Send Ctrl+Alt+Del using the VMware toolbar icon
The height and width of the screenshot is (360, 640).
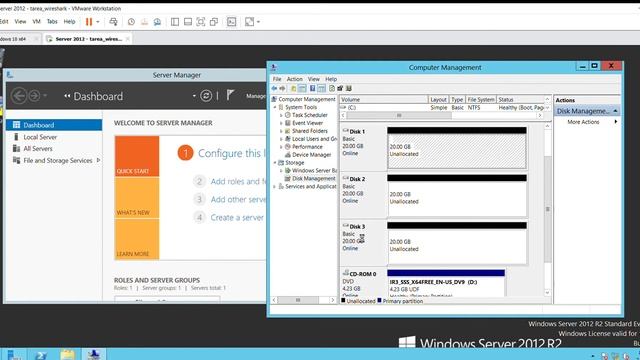[x=113, y=22]
